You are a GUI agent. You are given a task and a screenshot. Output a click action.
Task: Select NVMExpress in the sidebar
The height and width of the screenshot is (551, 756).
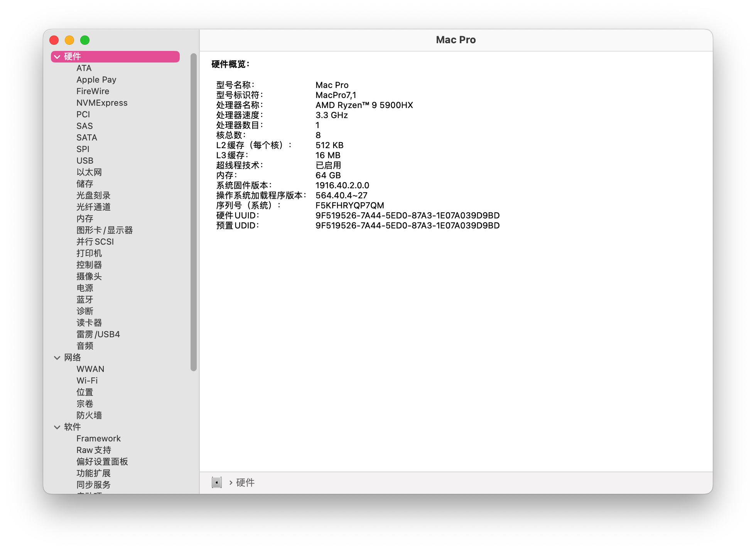[x=102, y=103]
